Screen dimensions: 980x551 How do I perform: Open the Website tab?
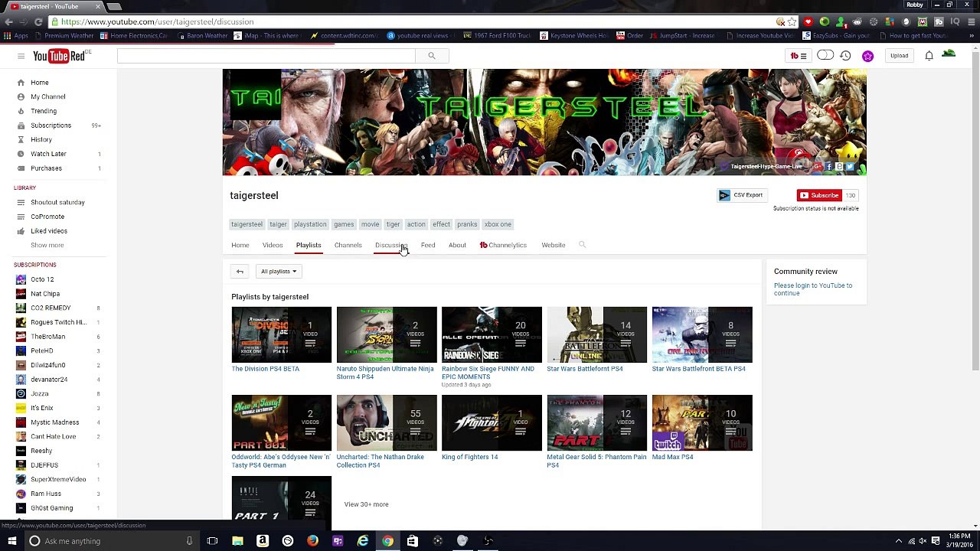(x=554, y=245)
